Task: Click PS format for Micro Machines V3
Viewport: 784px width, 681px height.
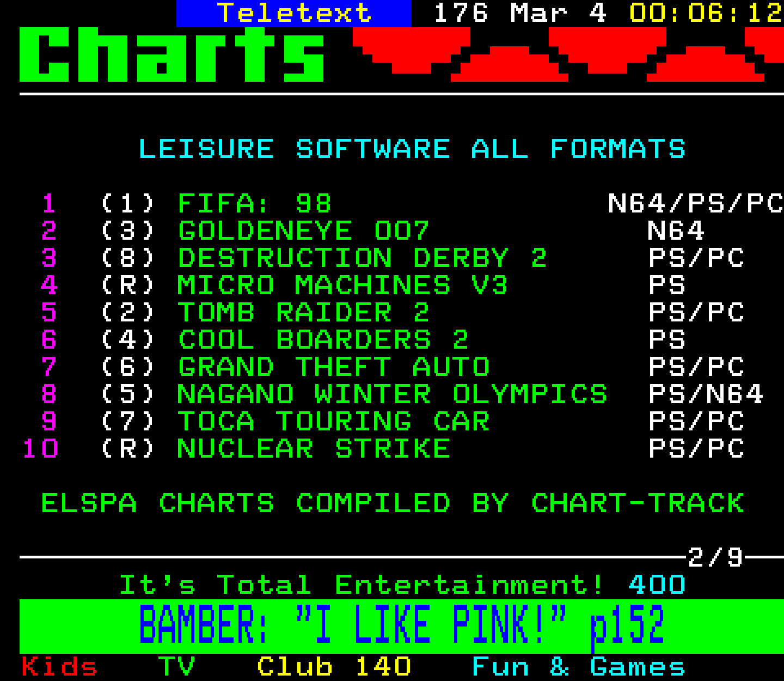Action: click(x=667, y=285)
